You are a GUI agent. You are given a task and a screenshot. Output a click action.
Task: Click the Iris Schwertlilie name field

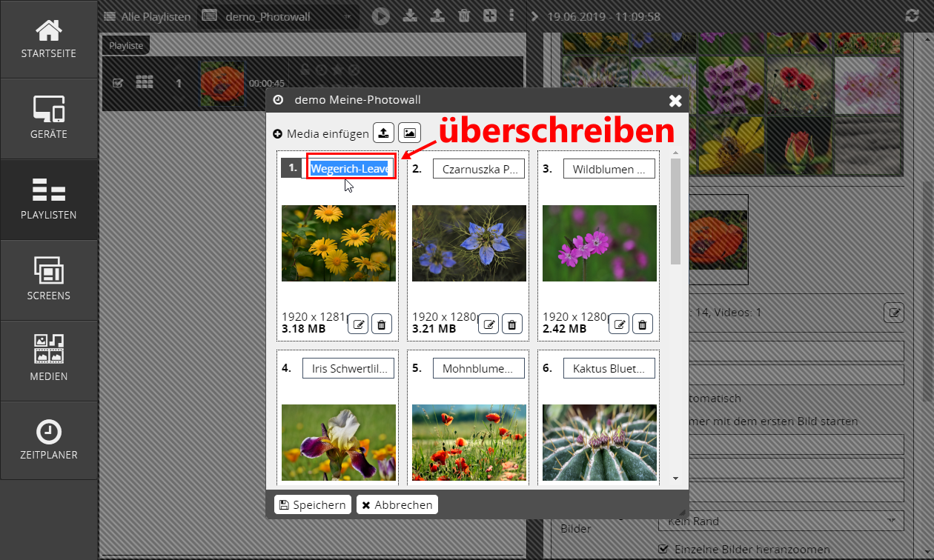pos(348,368)
